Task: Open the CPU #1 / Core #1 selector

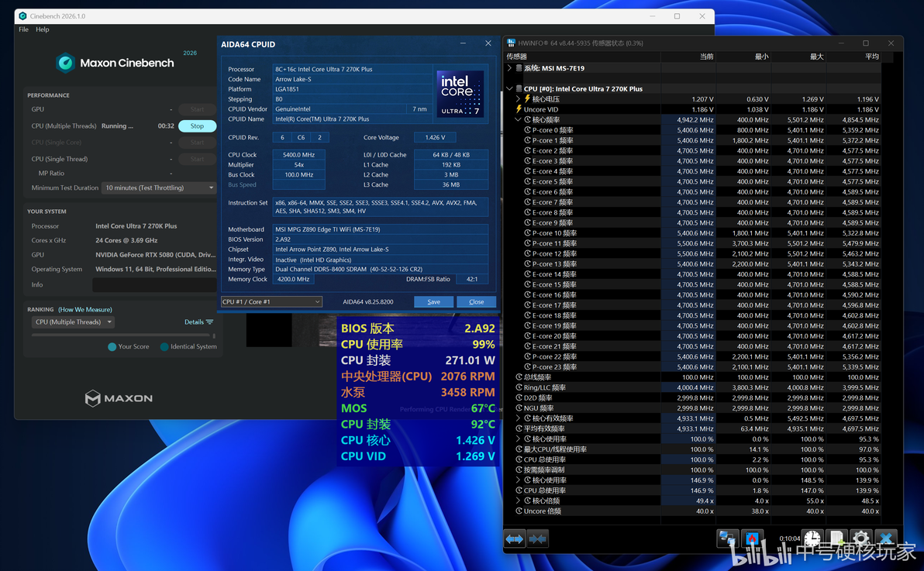Action: tap(271, 301)
